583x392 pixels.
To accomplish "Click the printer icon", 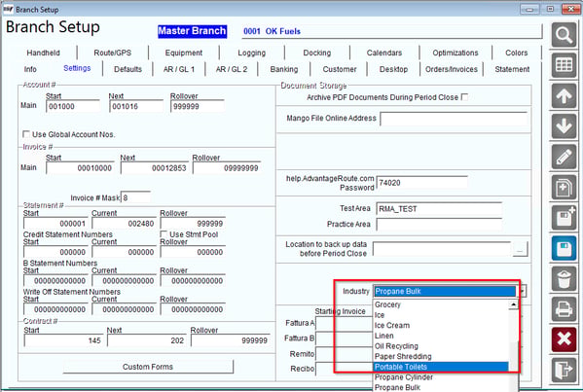I will (564, 309).
